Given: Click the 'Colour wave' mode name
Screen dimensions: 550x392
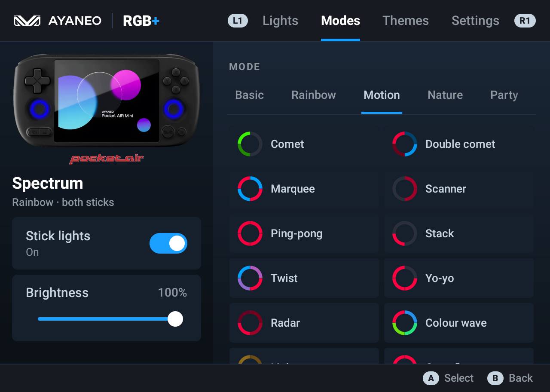Looking at the screenshot, I should 456,323.
